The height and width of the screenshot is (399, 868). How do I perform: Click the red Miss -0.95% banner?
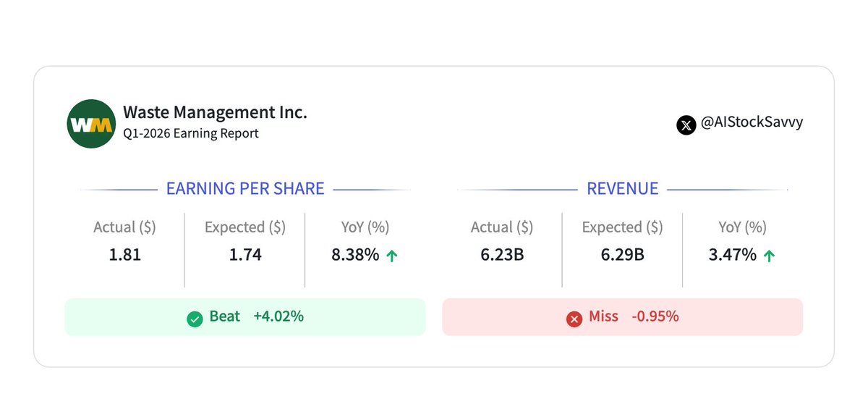[x=622, y=317]
